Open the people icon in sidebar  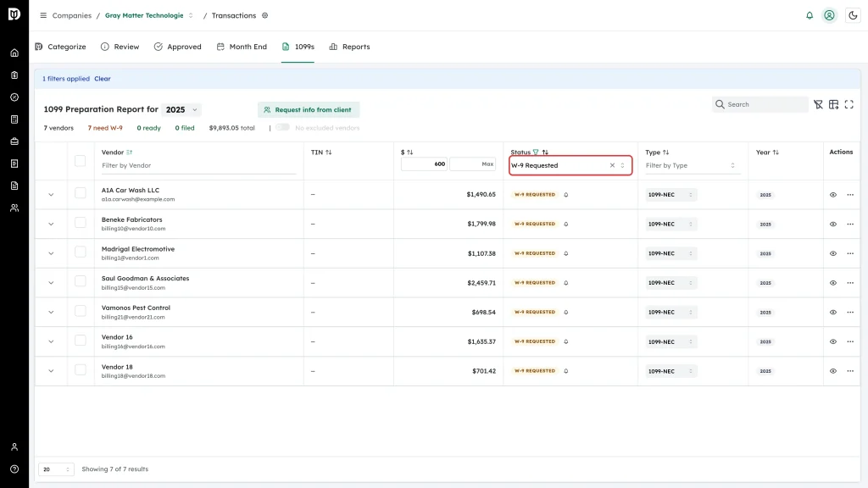pyautogui.click(x=14, y=208)
